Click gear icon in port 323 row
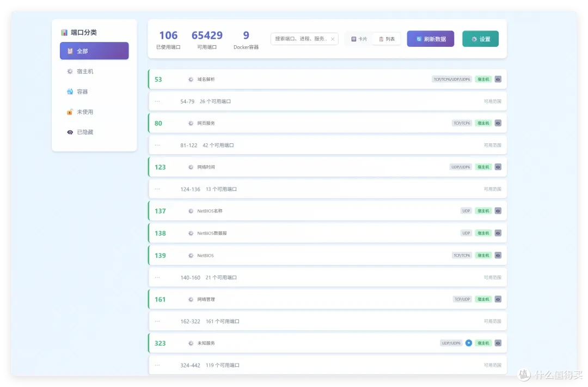Image resolution: width=588 pixels, height=387 pixels. pyautogui.click(x=191, y=343)
